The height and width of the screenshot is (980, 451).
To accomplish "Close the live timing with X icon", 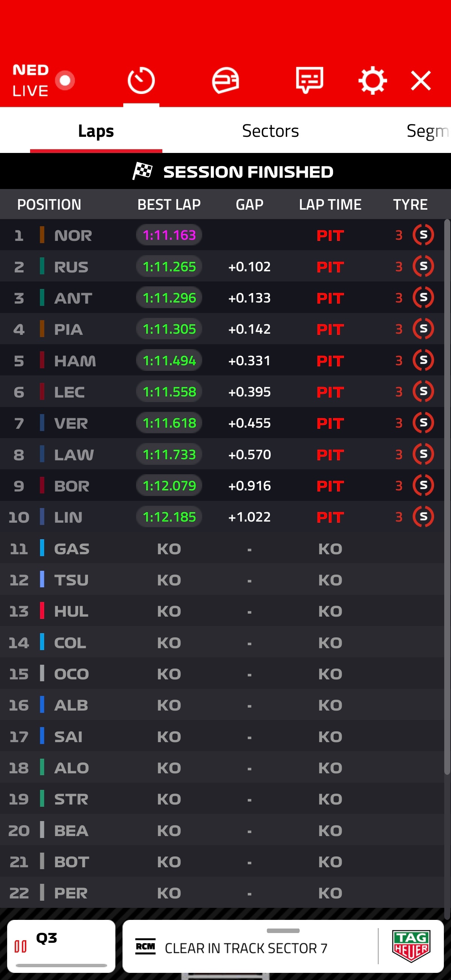I will click(x=421, y=81).
